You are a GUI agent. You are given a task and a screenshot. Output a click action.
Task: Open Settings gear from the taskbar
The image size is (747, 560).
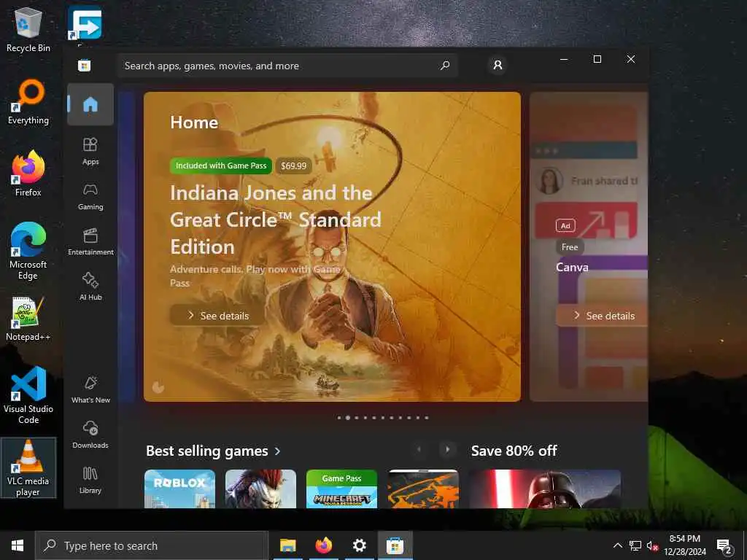tap(359, 545)
